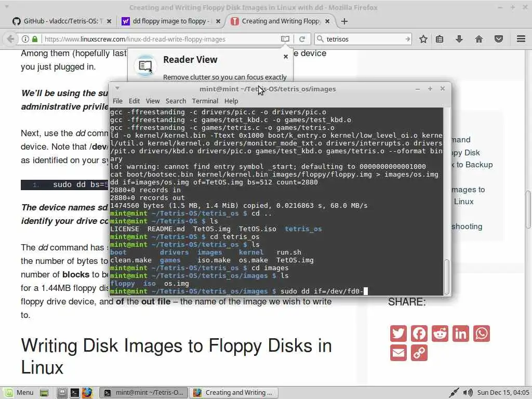
Task: Share article on Reddit
Action: pyautogui.click(x=440, y=334)
